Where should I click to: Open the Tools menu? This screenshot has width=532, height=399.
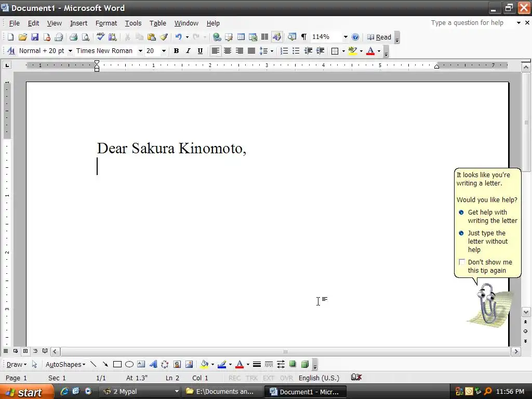tap(133, 23)
